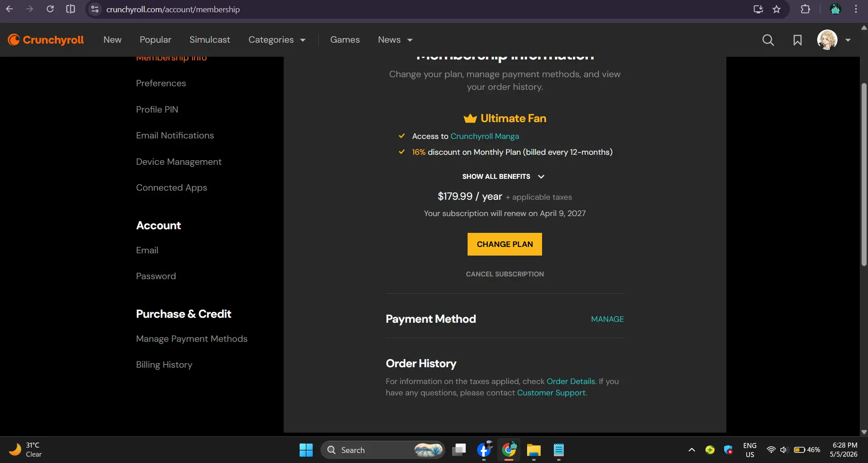Open Device Management settings
This screenshot has height=463, width=868.
[179, 162]
